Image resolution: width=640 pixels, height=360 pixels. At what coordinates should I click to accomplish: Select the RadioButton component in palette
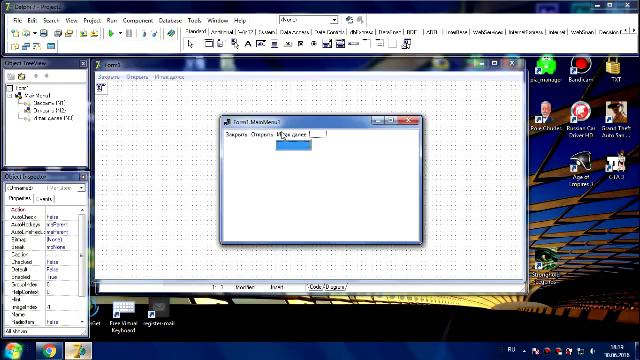313,44
